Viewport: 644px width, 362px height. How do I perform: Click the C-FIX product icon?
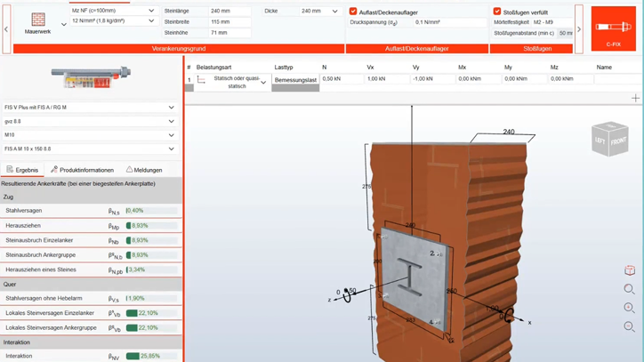(613, 27)
